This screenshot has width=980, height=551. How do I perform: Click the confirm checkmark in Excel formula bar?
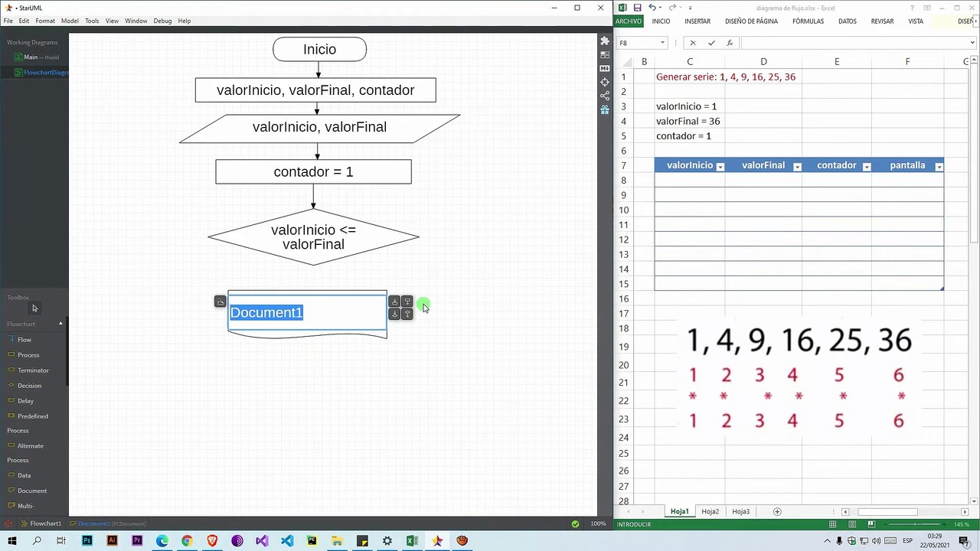711,43
